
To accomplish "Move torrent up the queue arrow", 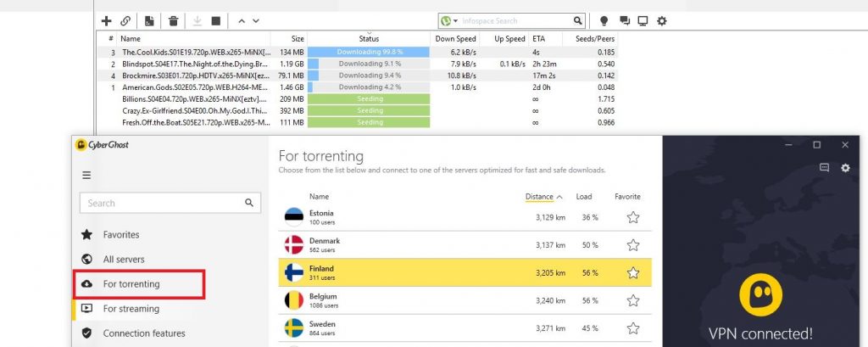I will (x=242, y=21).
